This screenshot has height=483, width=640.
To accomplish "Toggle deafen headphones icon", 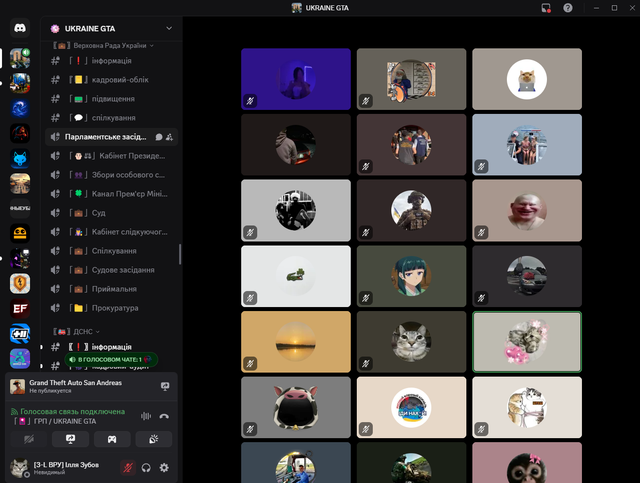I will [x=146, y=467].
